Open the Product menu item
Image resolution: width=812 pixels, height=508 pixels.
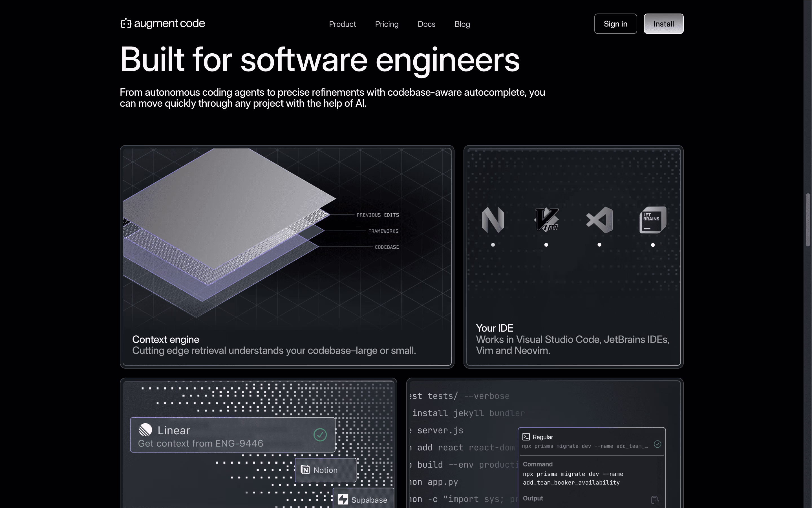click(x=342, y=24)
